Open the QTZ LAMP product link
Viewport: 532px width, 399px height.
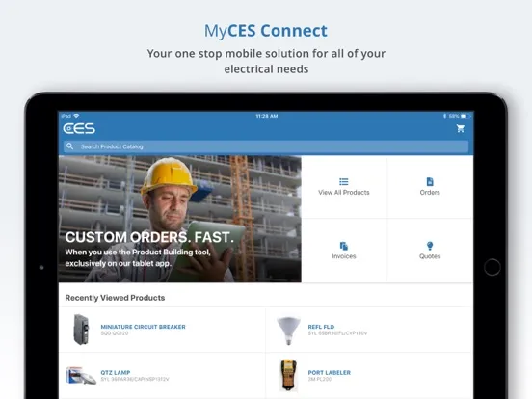(x=116, y=373)
